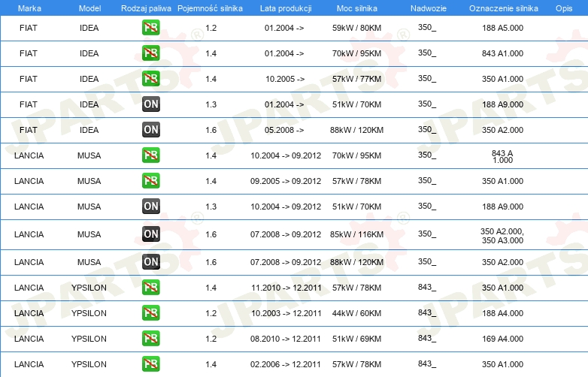Screen dimensions: 588x377
Task: Click production range 02.2006 -> 12.2011
Action: click(286, 364)
